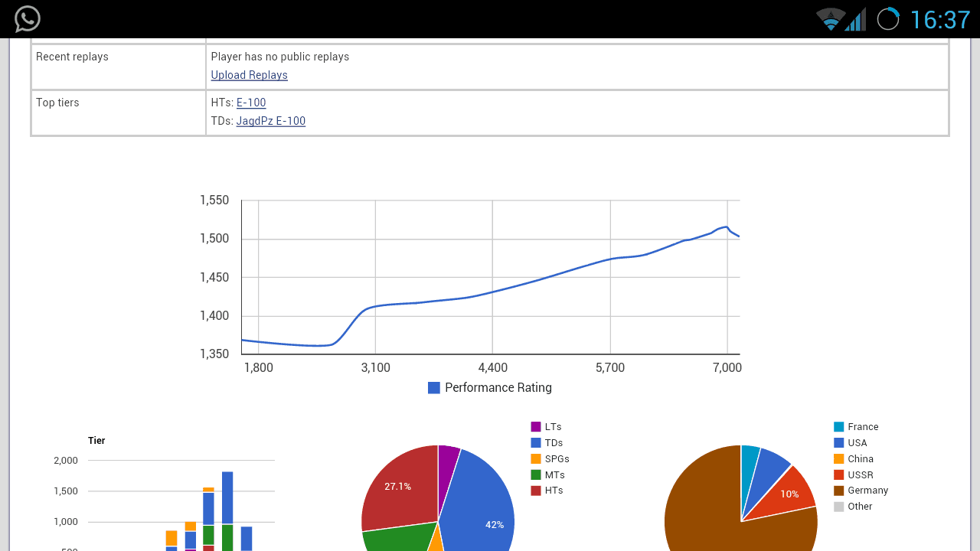Click the 5,700 x-axis label
Viewport: 980px width, 551px height.
(610, 368)
